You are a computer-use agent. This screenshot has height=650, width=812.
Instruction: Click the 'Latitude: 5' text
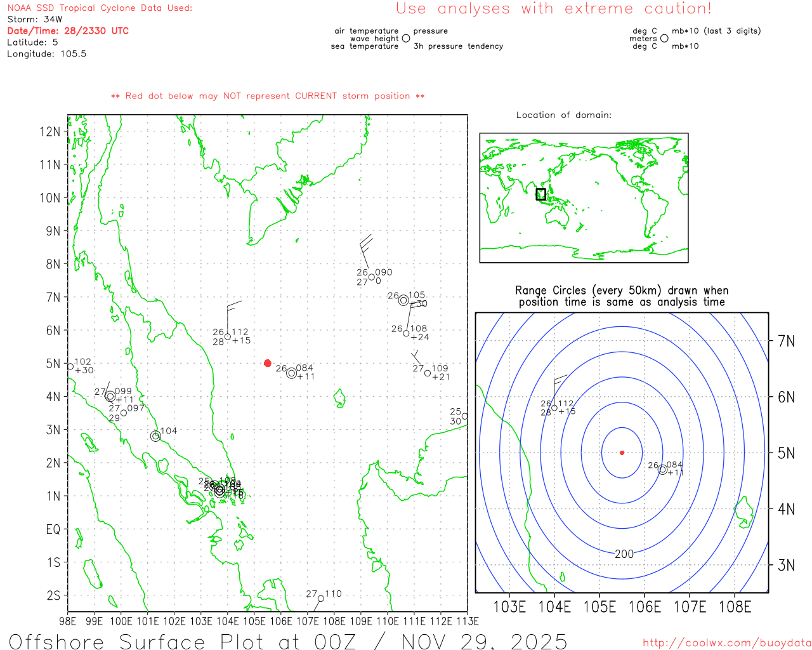32,43
